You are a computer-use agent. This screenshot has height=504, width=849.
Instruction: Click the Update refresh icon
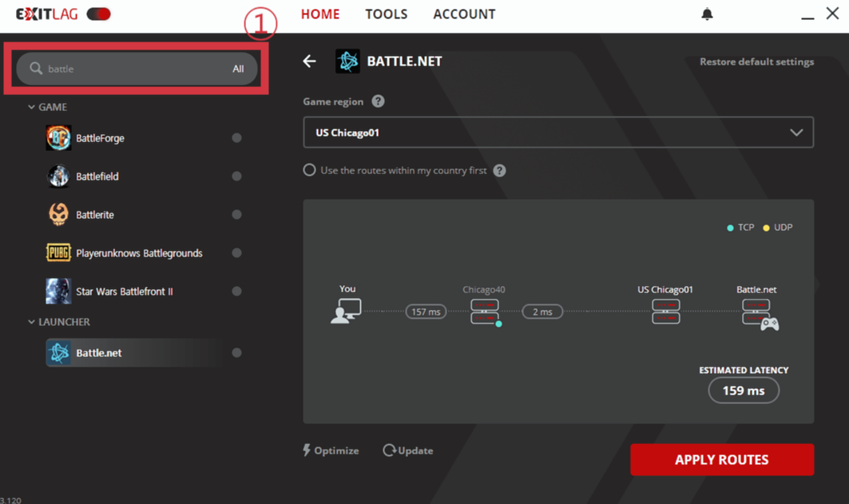point(389,450)
